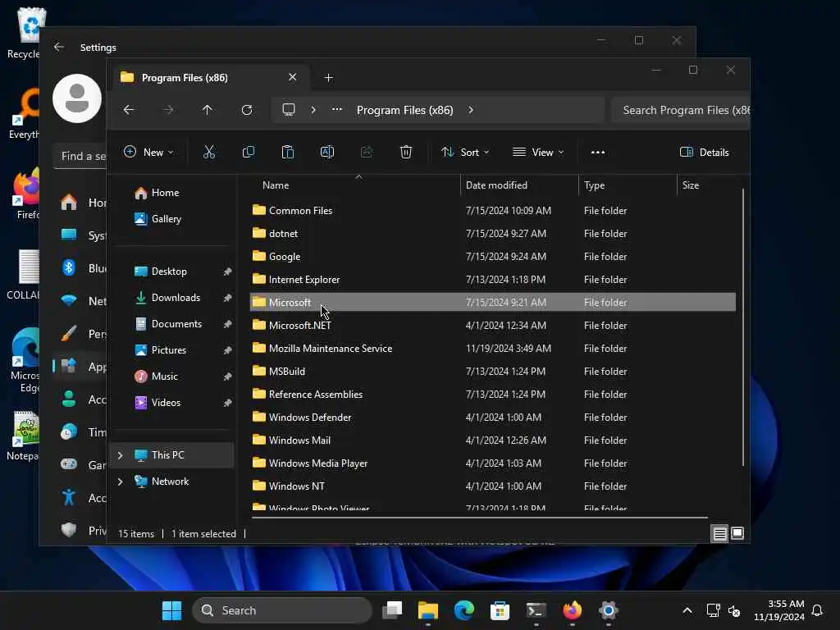The width and height of the screenshot is (840, 630).
Task: Open Firefox from taskbar
Action: click(x=572, y=610)
